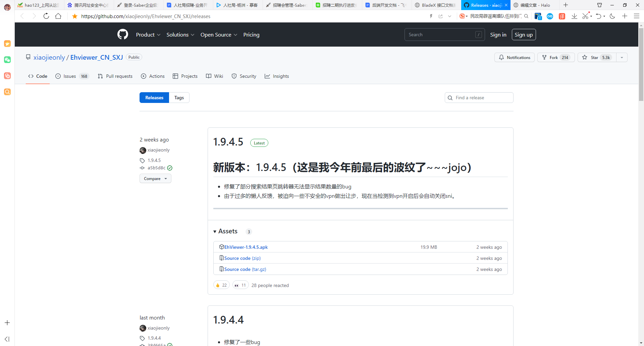Download EhViewer-1.9.4.5.apk
This screenshot has width=644, height=346.
coord(246,247)
